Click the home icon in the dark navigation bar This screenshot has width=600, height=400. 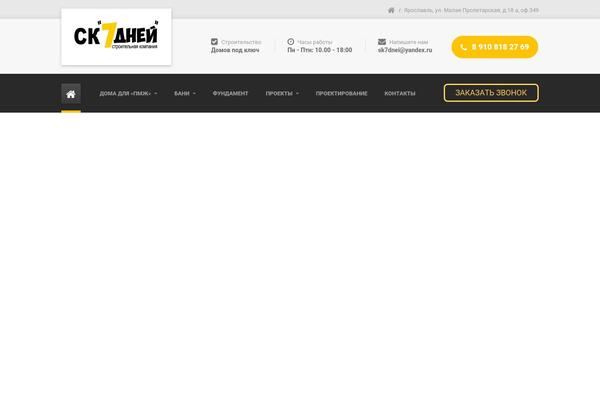point(71,94)
